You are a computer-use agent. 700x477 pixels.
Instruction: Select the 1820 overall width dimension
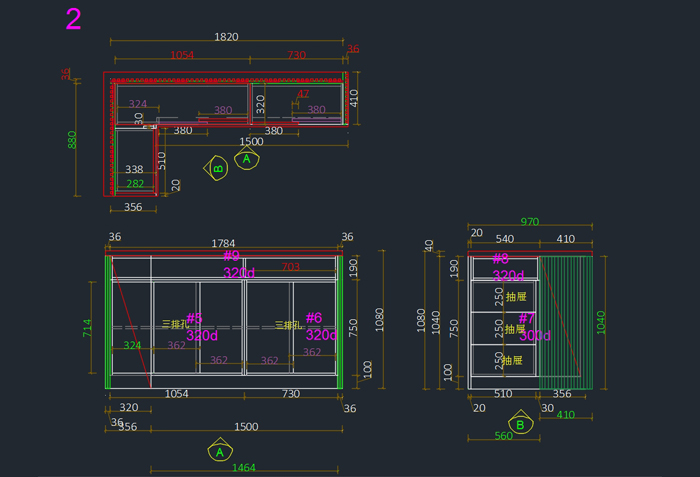tap(226, 37)
